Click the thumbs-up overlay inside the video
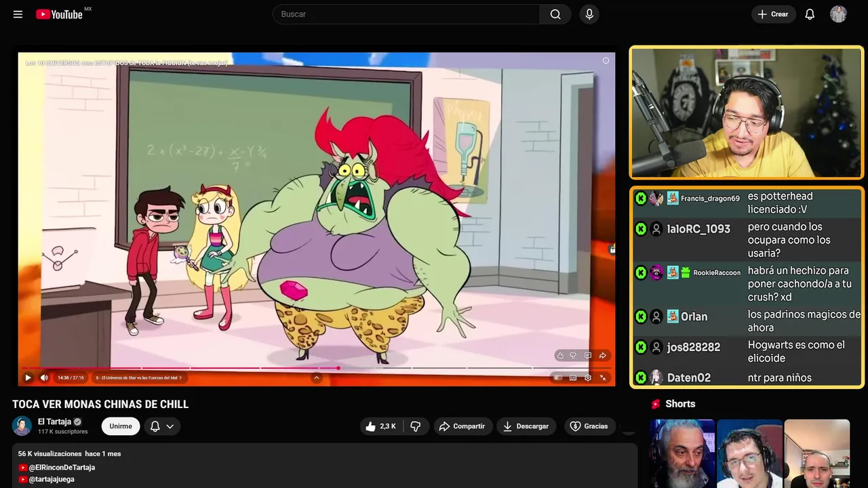This screenshot has width=868, height=488. [x=560, y=355]
